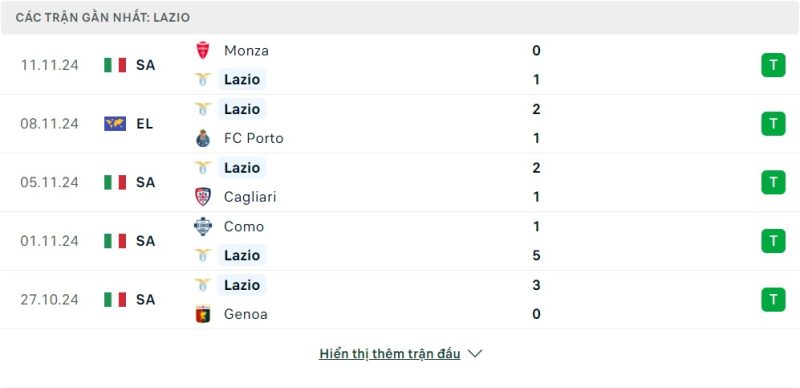Click the Italy flag for 11.11.24 match
Screen dimensions: 800x388
115,65
